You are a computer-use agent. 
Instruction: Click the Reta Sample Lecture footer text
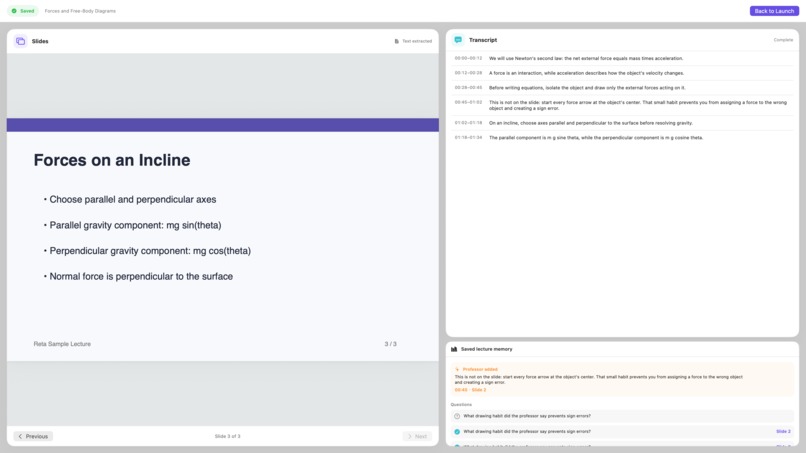coord(62,344)
